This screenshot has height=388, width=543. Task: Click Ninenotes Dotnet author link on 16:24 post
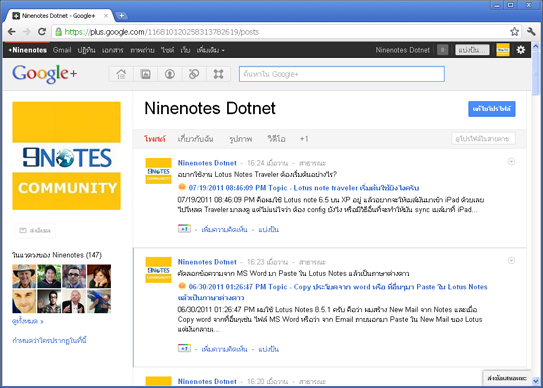pyautogui.click(x=207, y=163)
